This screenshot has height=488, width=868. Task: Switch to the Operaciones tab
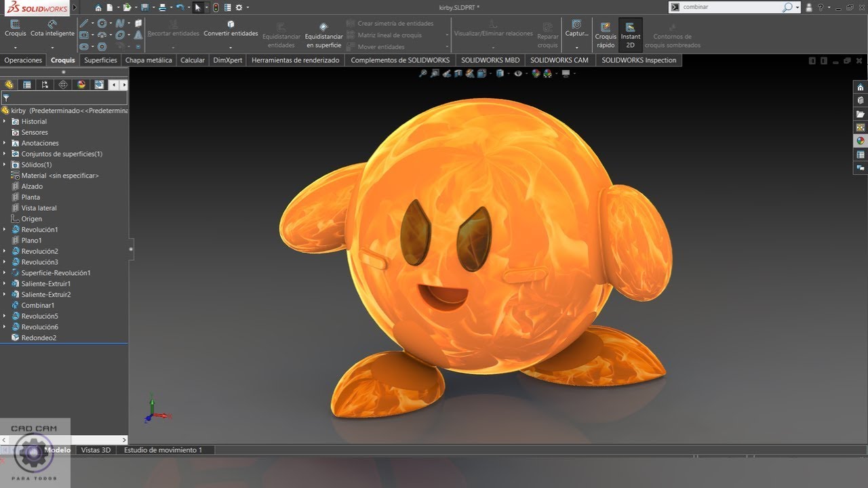click(x=23, y=60)
